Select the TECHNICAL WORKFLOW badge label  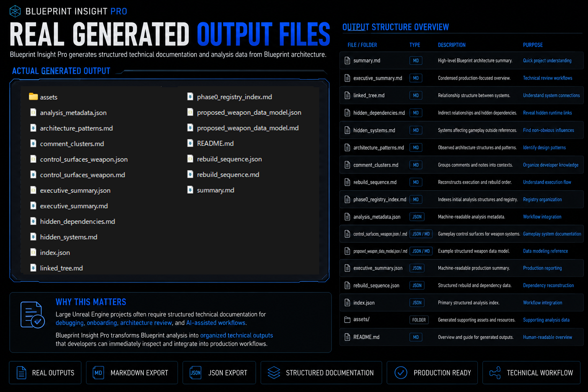540,373
